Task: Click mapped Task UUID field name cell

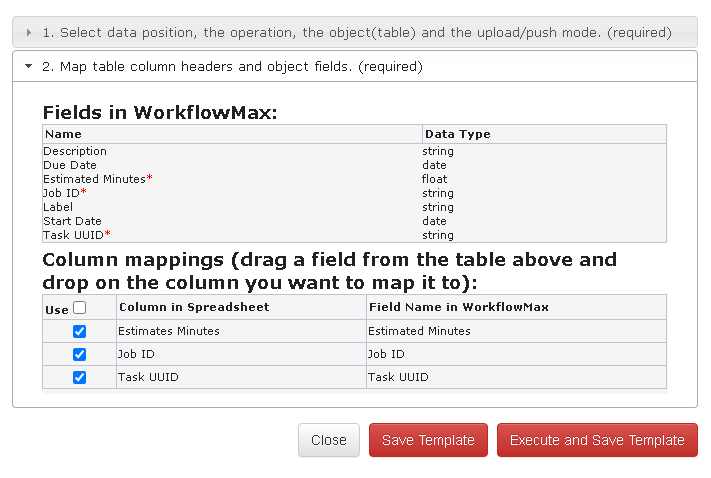Action: pyautogui.click(x=516, y=377)
